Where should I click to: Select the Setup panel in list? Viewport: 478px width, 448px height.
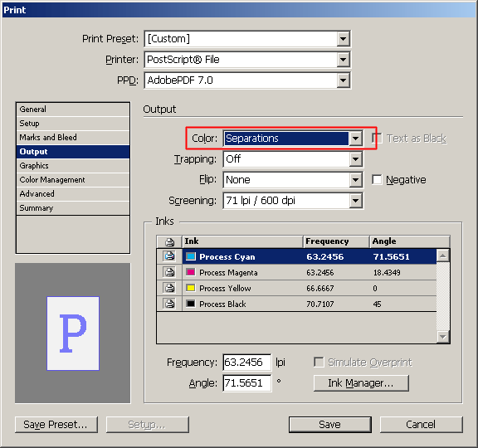(x=73, y=123)
